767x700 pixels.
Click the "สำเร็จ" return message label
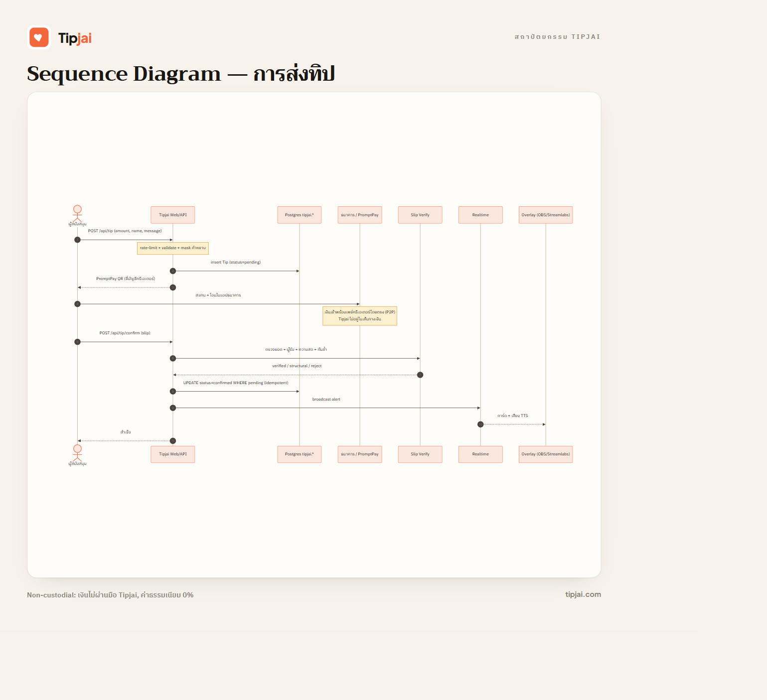pos(126,432)
